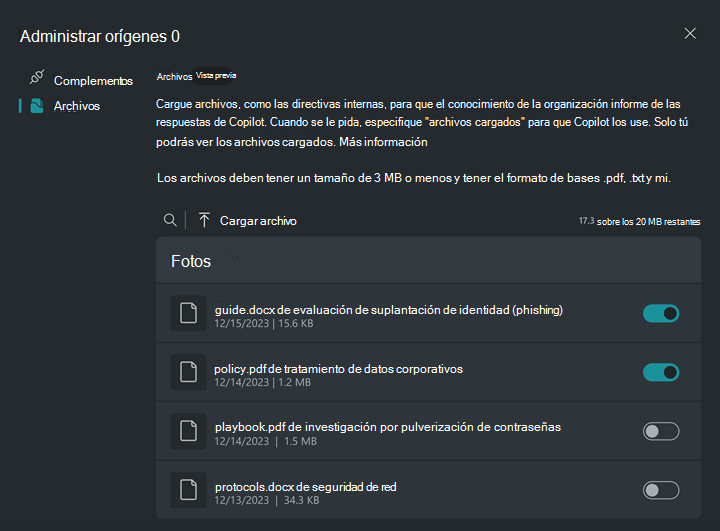The height and width of the screenshot is (531, 720).
Task: Click file icon of policy.pdf entry
Action: 188,373
